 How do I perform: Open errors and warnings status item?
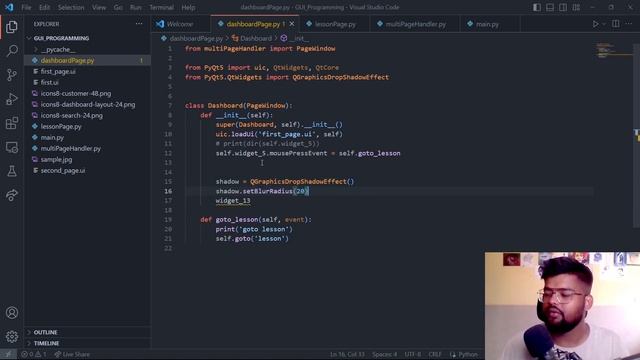tap(33, 354)
